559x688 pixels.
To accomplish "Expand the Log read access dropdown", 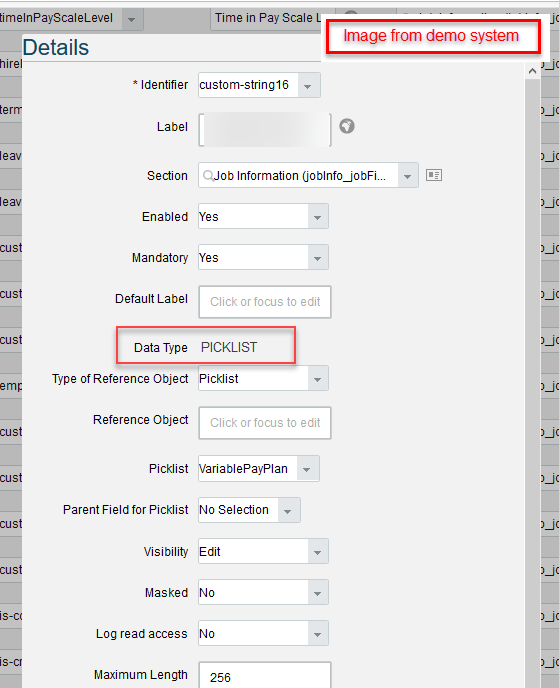I will (x=318, y=634).
